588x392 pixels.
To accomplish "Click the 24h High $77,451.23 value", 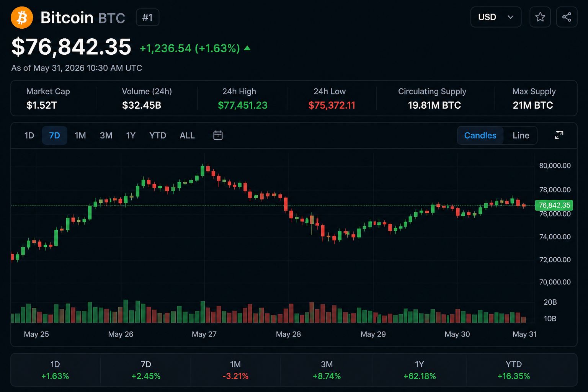I will 243,105.
